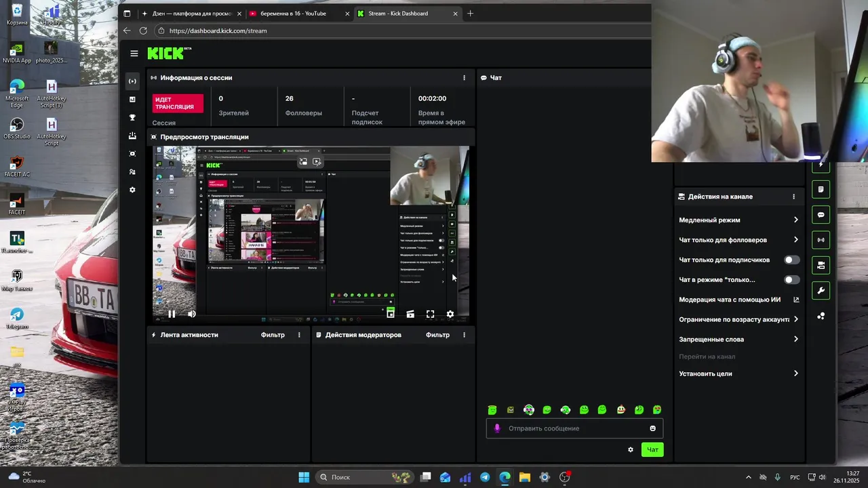Open the OBS Studio desktop shortcut
This screenshot has width=868, height=488.
17,129
